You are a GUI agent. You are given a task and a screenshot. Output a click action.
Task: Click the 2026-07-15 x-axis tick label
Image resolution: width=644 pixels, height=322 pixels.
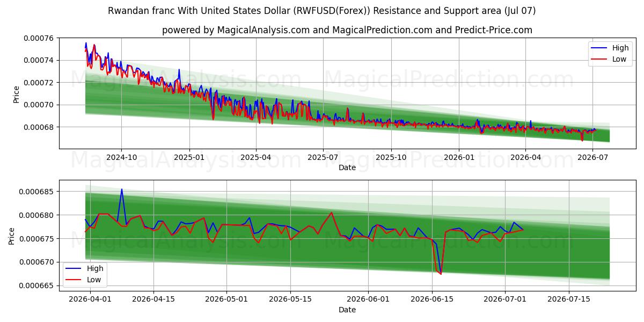568,299
